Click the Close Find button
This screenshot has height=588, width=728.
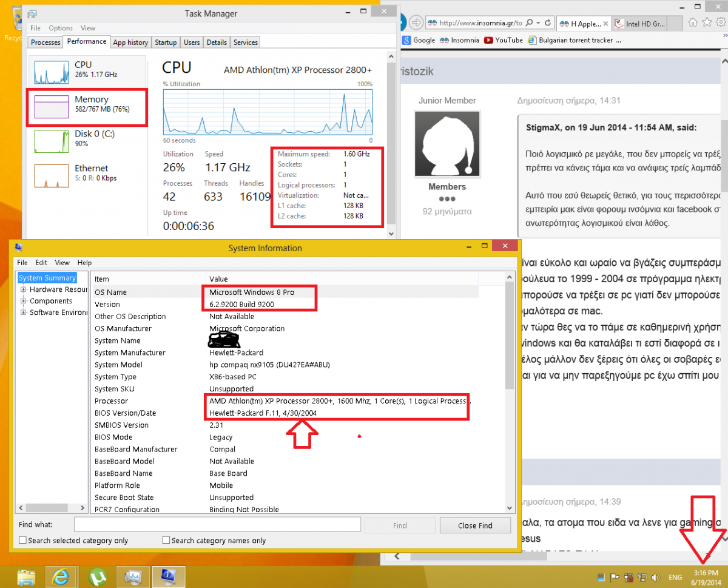pyautogui.click(x=475, y=525)
